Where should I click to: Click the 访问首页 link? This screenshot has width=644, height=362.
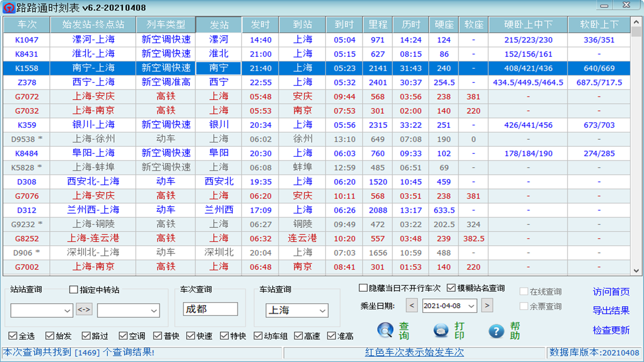click(611, 291)
